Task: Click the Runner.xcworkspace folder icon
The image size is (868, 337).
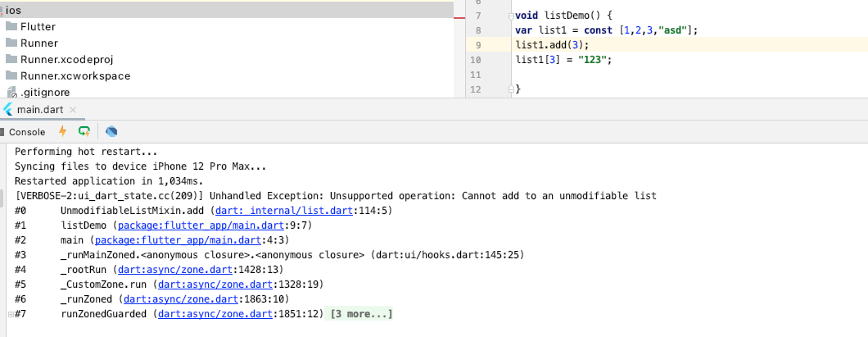Action: point(11,76)
